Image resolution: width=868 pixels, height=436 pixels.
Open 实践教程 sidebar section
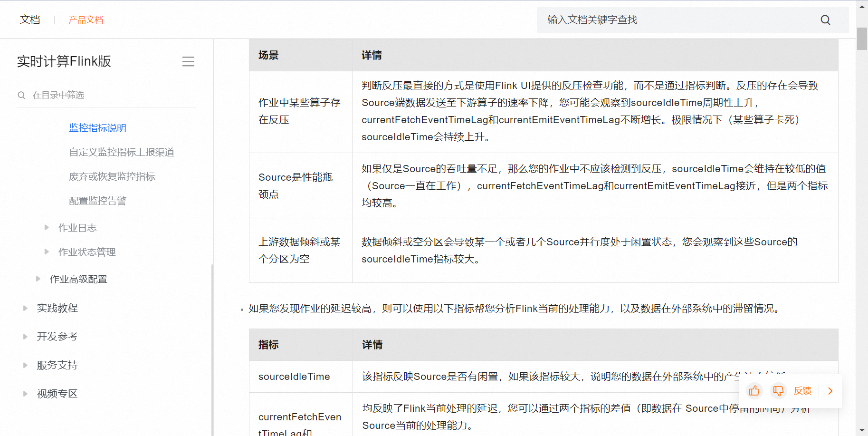[57, 308]
